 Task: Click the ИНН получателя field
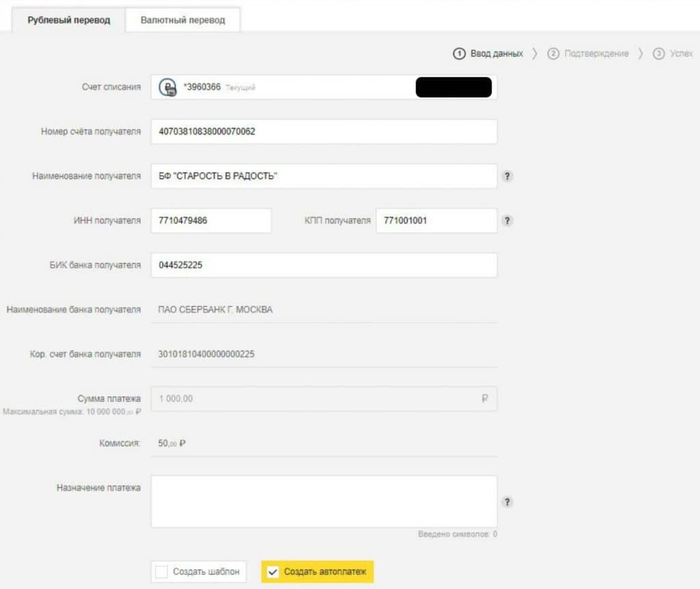point(211,221)
